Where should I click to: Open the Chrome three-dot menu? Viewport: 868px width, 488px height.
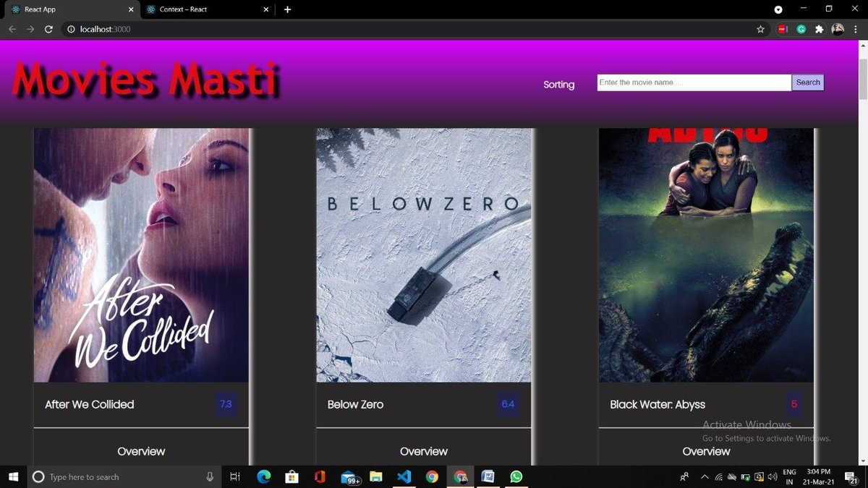tap(856, 29)
